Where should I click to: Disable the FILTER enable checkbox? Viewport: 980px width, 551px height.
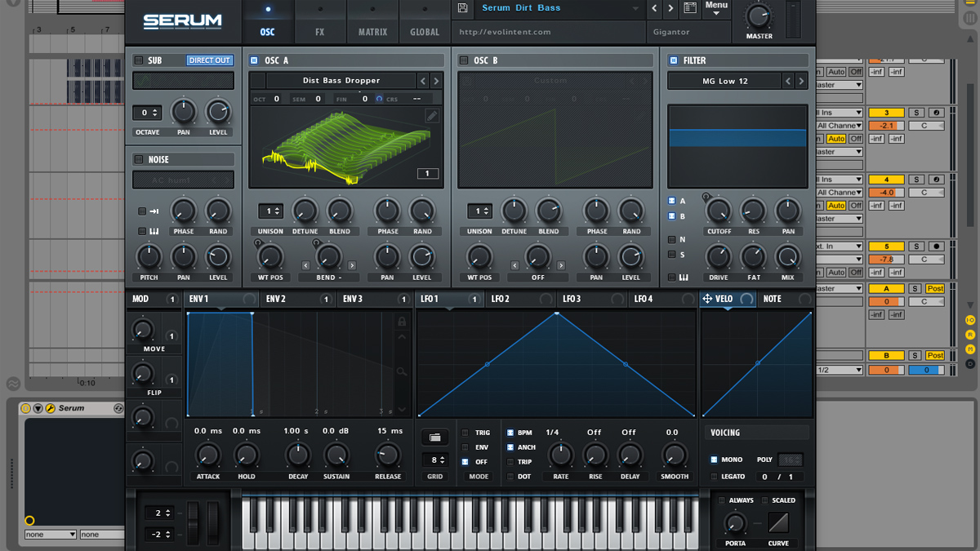pos(674,60)
